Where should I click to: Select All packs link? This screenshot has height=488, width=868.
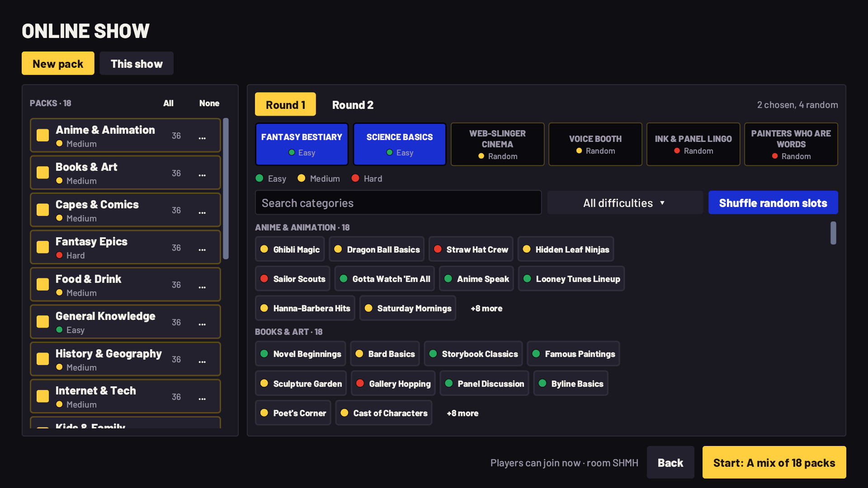168,103
